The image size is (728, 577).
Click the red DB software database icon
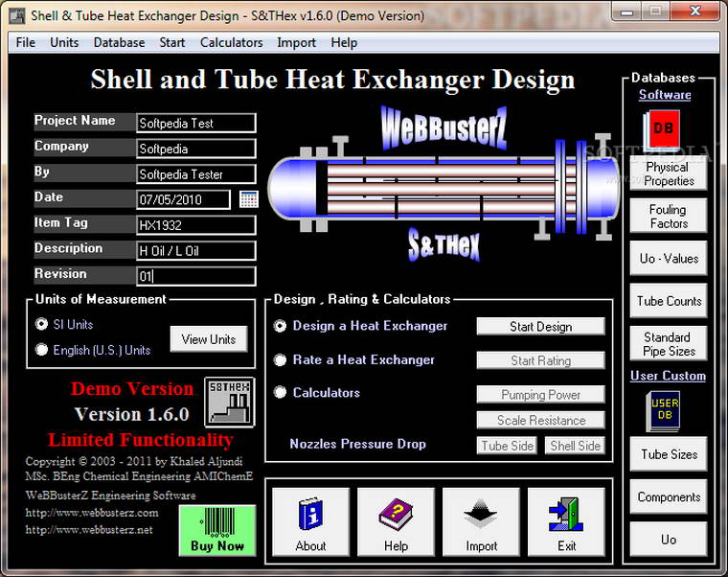(663, 128)
